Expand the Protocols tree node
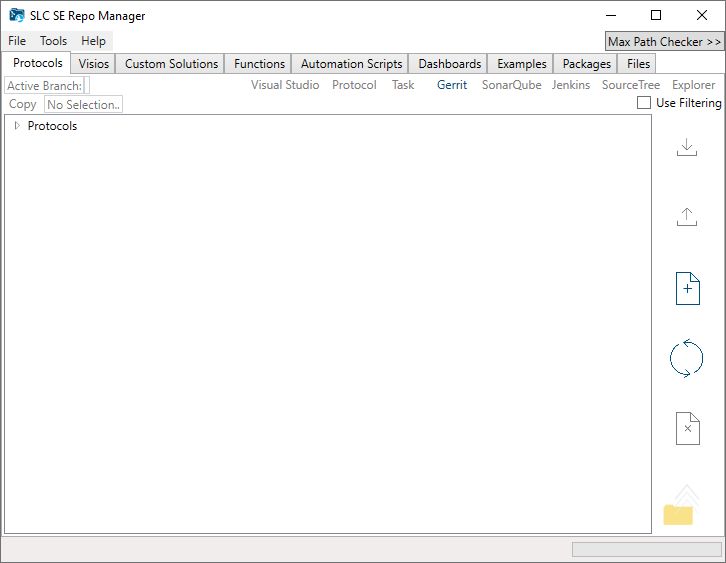726x563 pixels. (17, 125)
